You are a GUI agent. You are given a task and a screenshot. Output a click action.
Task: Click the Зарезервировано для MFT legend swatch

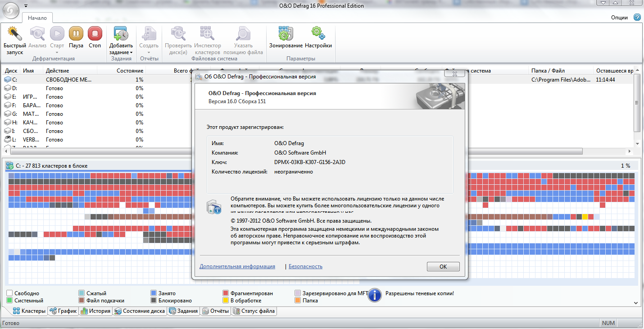297,293
